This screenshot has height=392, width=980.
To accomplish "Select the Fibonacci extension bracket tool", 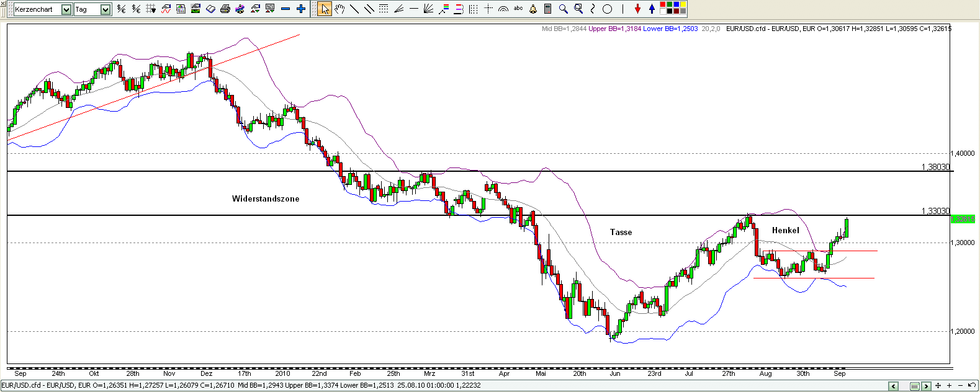I will (x=459, y=9).
